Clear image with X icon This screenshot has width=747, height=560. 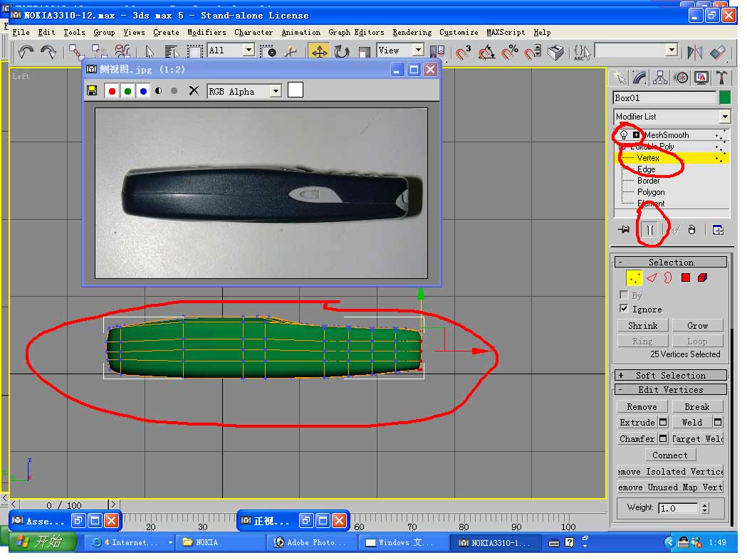(194, 90)
